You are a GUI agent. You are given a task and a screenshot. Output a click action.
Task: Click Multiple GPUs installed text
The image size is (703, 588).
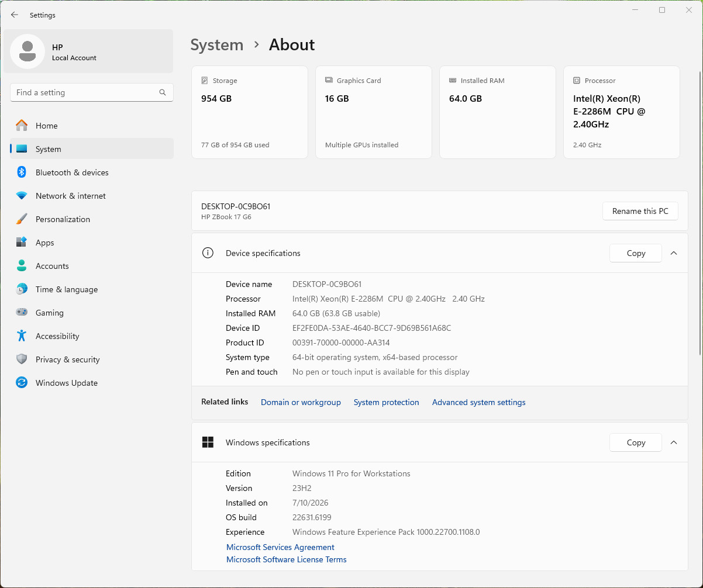click(x=361, y=145)
